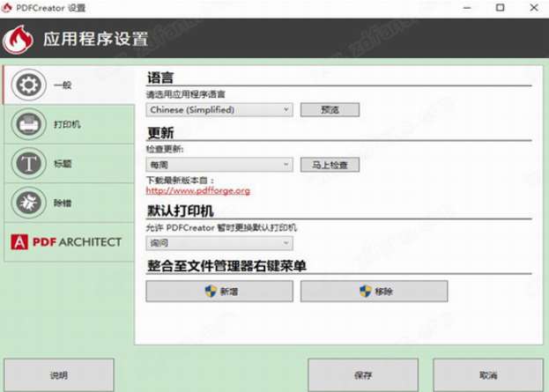
Task: Open the 询问 default printer dropdown
Action: pyautogui.click(x=219, y=242)
